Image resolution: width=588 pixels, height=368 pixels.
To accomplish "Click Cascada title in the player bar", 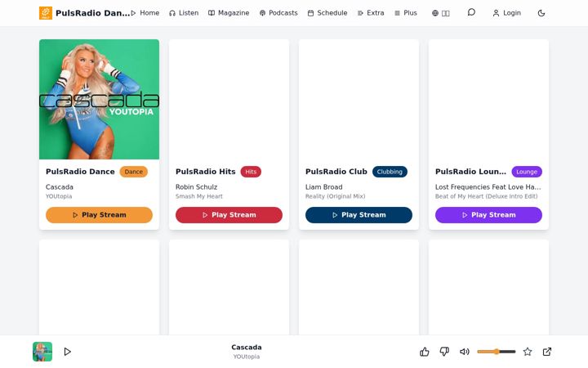I will (x=247, y=348).
